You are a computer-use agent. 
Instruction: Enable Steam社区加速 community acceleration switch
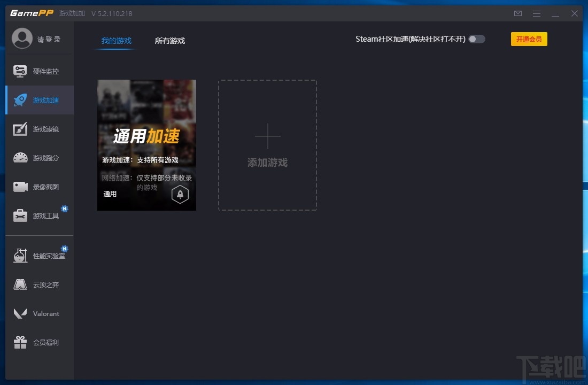click(x=476, y=39)
